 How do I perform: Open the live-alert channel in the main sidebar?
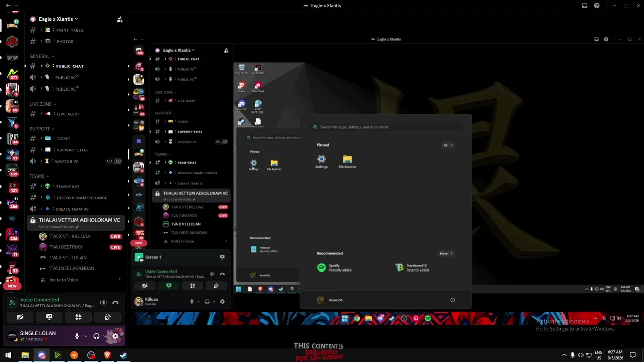(76, 114)
